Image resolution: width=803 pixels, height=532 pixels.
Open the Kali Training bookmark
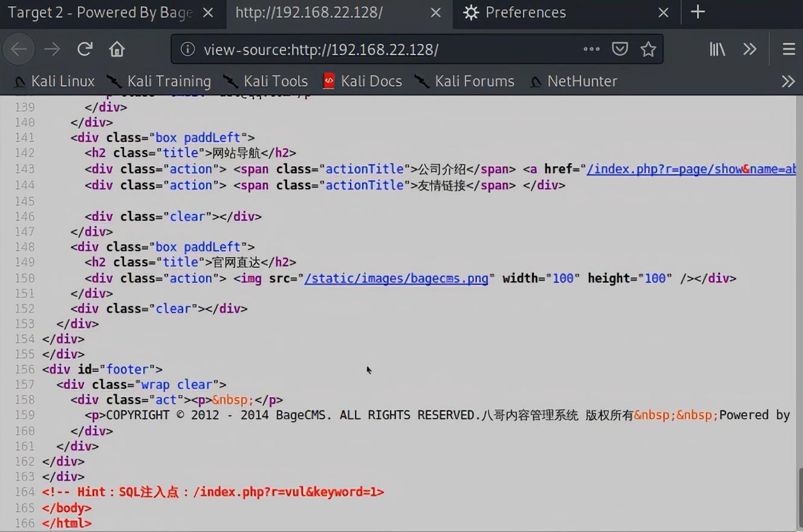158,81
